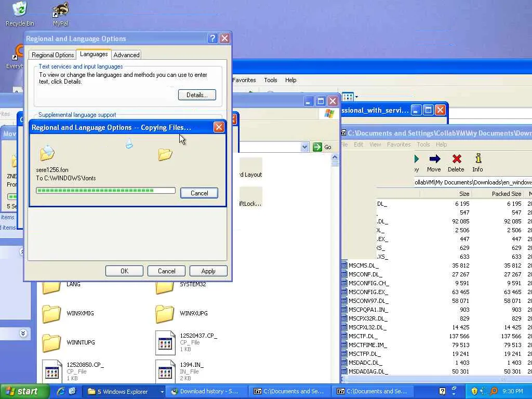Viewport: 532px width, 399px height.
Task: Click OK in Regional and Language Options
Action: click(124, 271)
